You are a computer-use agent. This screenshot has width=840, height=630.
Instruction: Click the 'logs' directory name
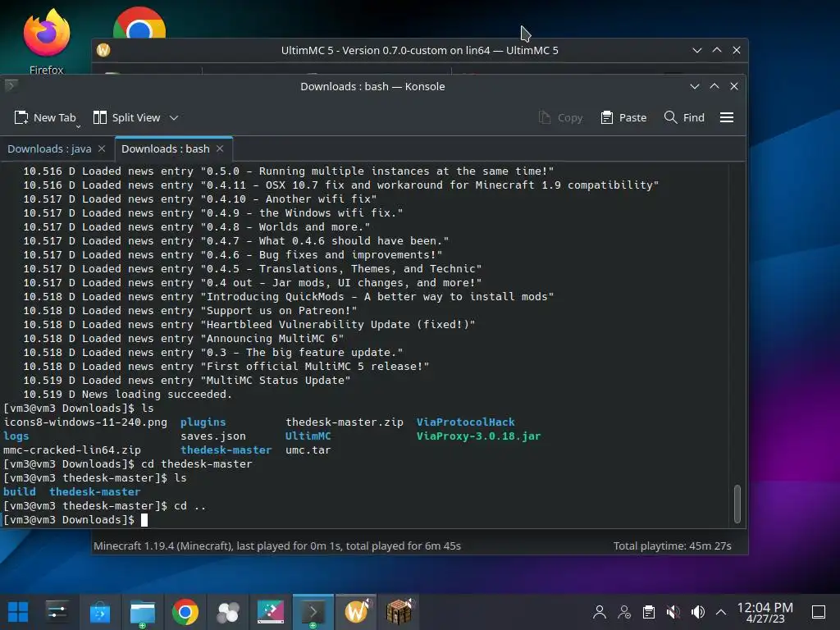click(x=16, y=436)
